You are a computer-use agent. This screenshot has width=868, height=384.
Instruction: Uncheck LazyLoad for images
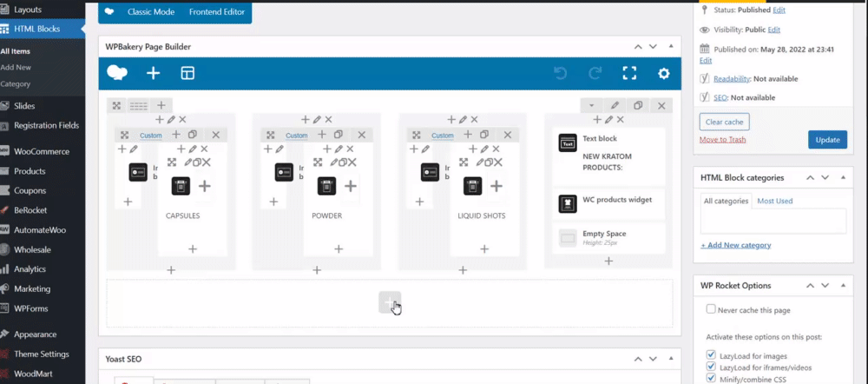click(x=711, y=354)
